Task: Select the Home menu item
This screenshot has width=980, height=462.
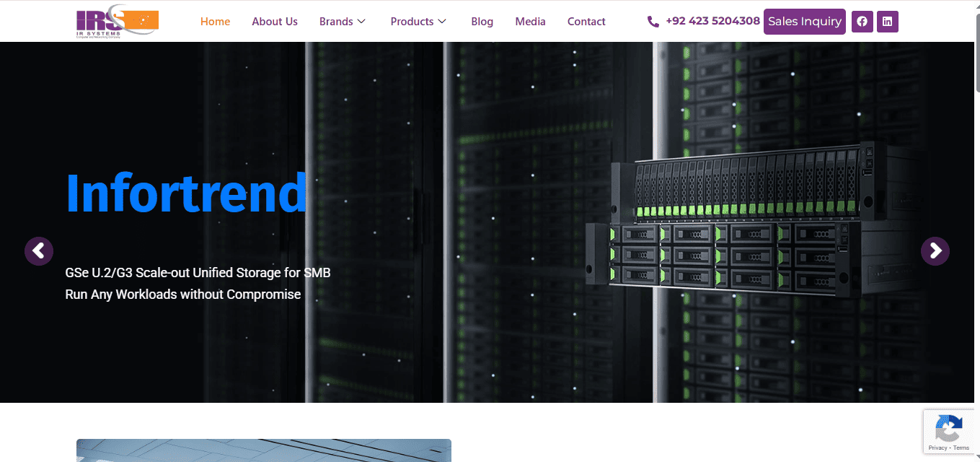Action: (215, 22)
